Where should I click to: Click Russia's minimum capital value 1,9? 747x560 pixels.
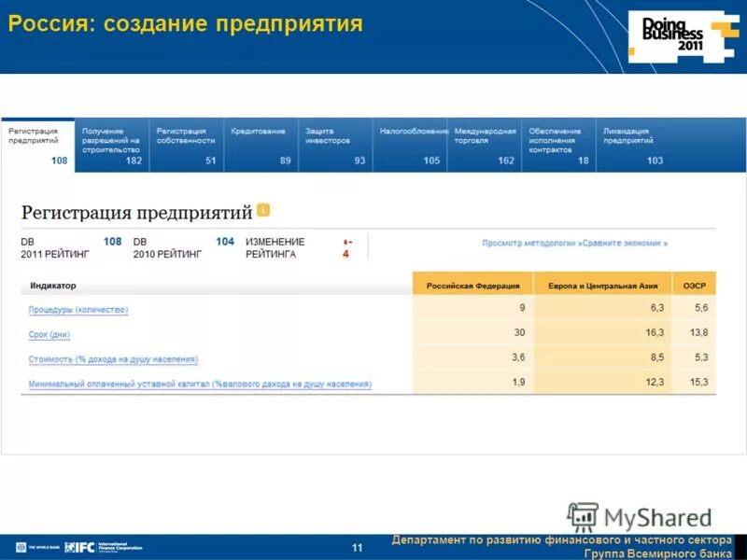click(x=518, y=382)
